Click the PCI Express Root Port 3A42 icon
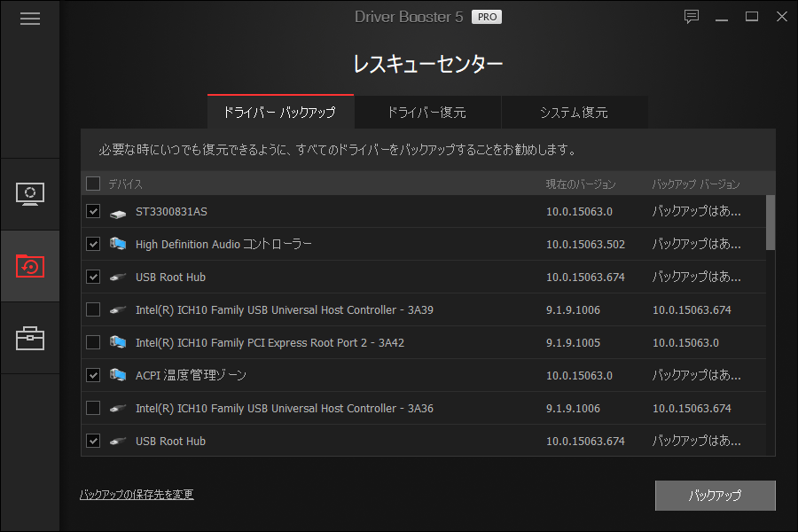 (118, 342)
